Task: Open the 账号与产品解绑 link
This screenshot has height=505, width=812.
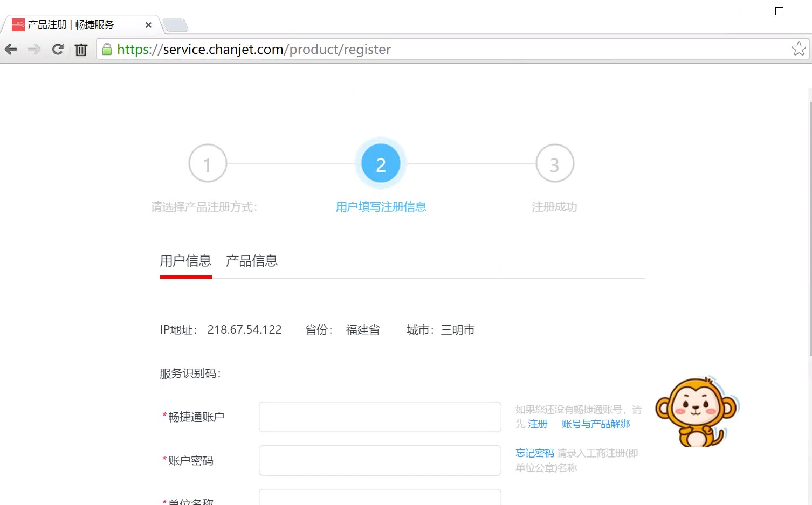Action: 596,424
